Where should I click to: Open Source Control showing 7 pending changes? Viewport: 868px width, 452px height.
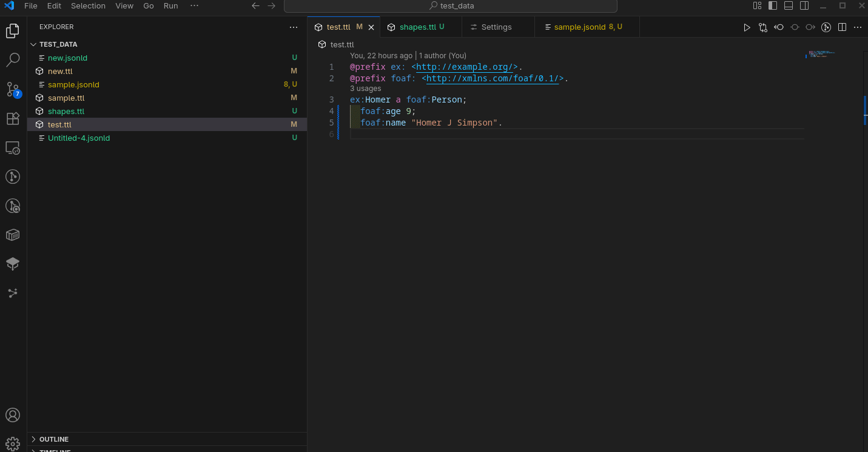tap(13, 89)
